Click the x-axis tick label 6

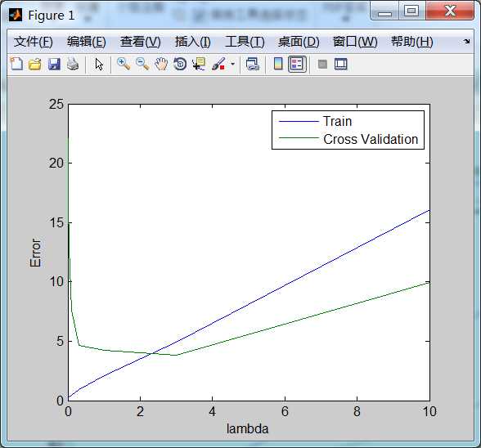285,411
